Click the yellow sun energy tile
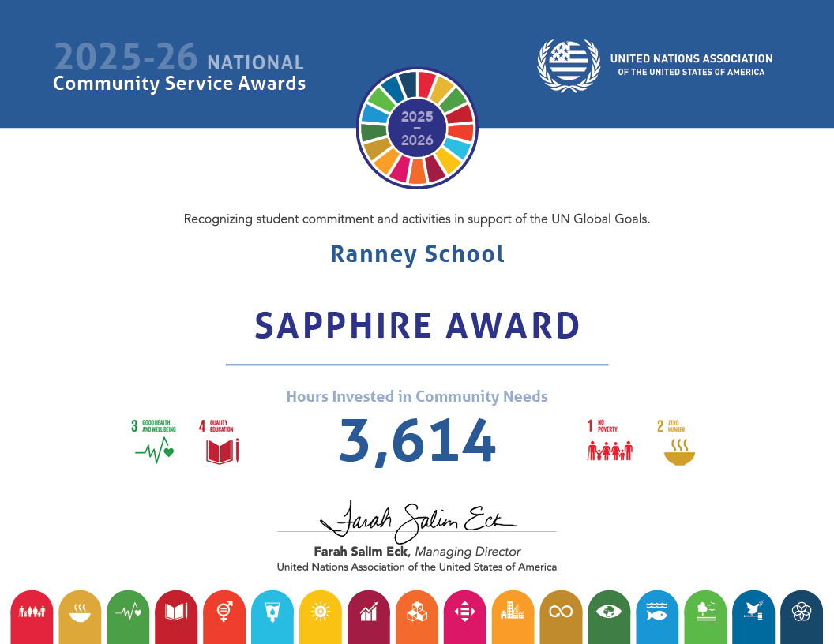834x644 pixels. coord(321,617)
